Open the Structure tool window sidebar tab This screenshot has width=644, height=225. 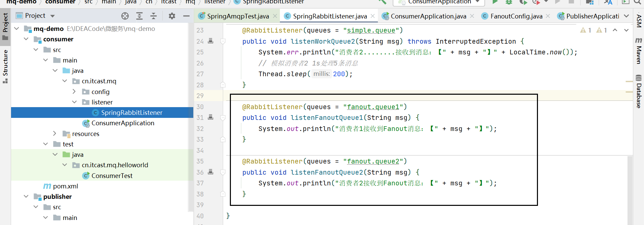pyautogui.click(x=5, y=66)
